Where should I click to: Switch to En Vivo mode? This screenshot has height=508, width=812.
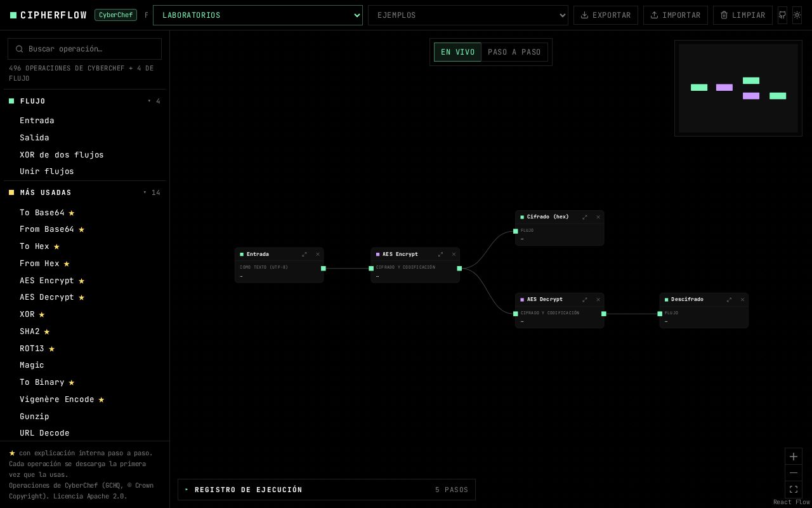click(457, 52)
